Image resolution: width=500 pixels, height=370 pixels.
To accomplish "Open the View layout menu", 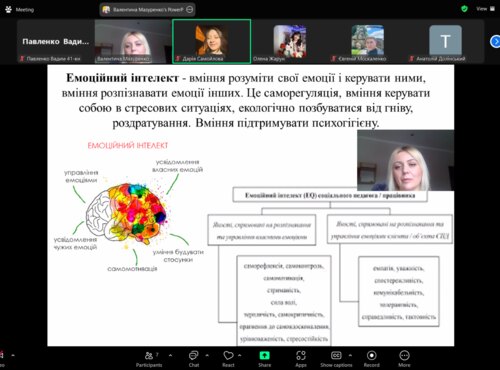I will click(485, 9).
